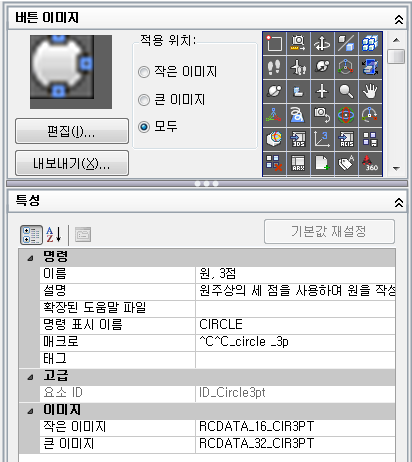The width and height of the screenshot is (412, 462).
Task: Click the icon list scroll down arrow
Action: (396, 169)
